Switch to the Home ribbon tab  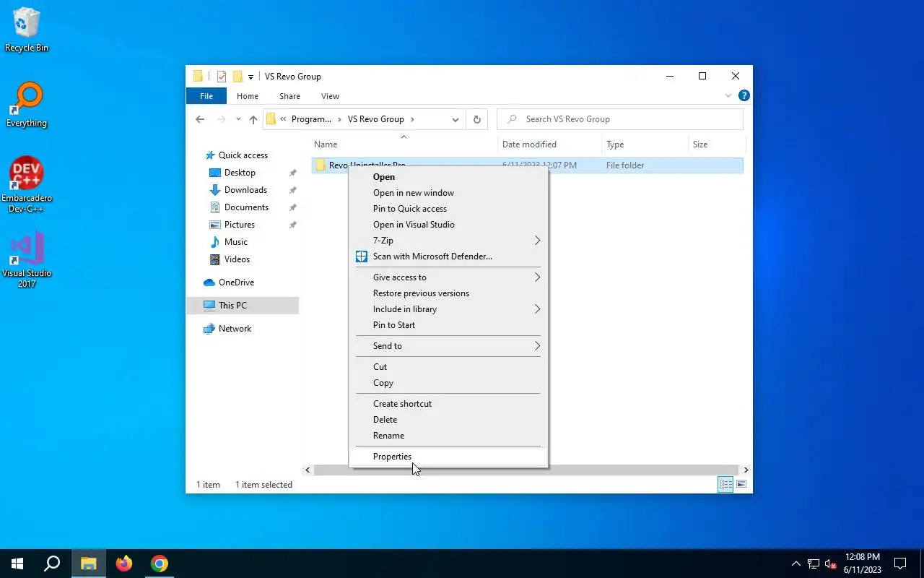[248, 95]
